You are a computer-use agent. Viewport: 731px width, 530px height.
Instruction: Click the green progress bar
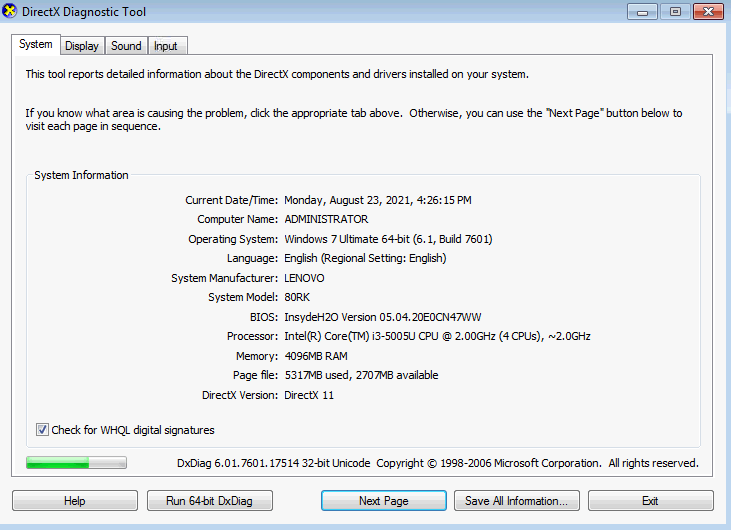76,462
